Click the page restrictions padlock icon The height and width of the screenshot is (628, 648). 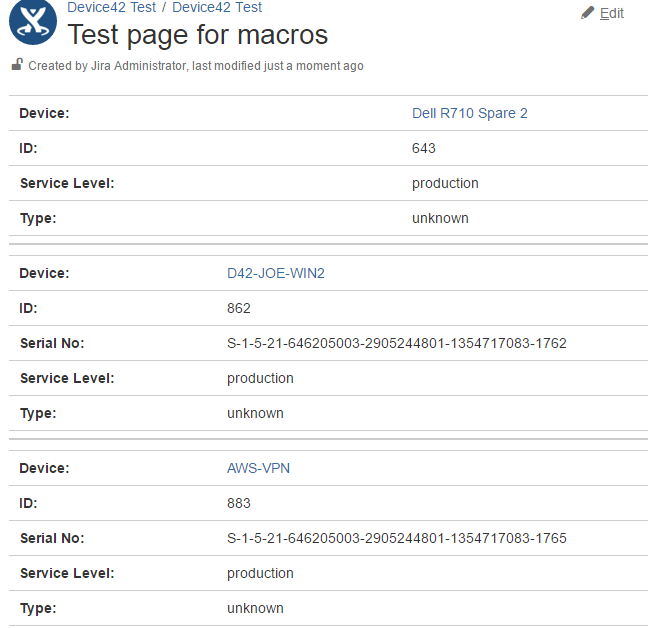click(17, 65)
